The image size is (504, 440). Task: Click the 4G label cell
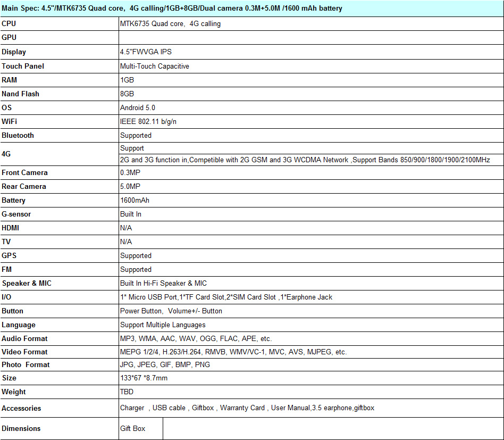(x=60, y=154)
